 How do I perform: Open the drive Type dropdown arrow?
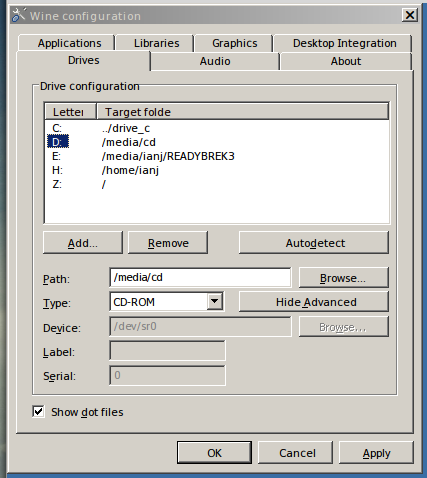[215, 302]
